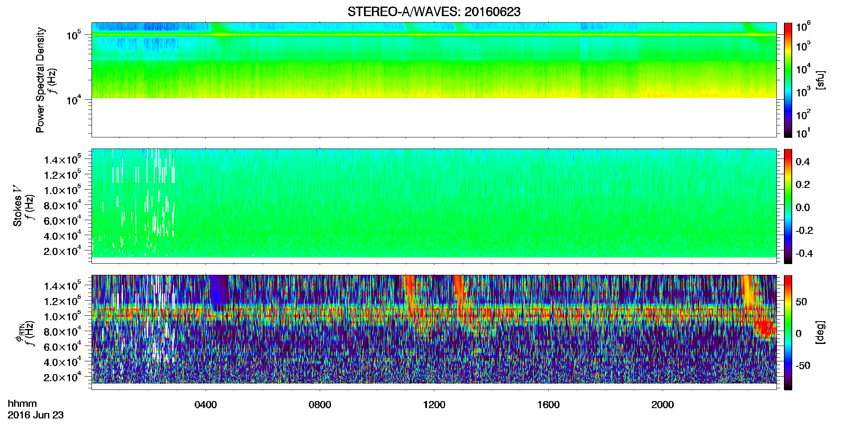Select the Power Spectral Density axis label
Viewport: 868px width, 447px height.
pos(40,80)
